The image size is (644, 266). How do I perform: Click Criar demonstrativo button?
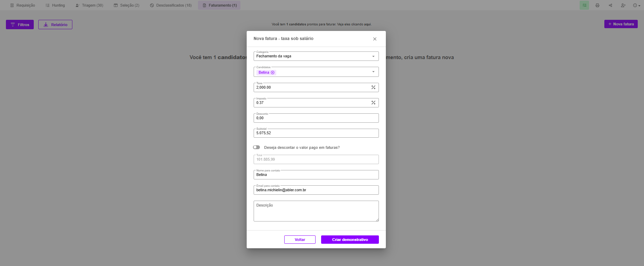[350, 240]
